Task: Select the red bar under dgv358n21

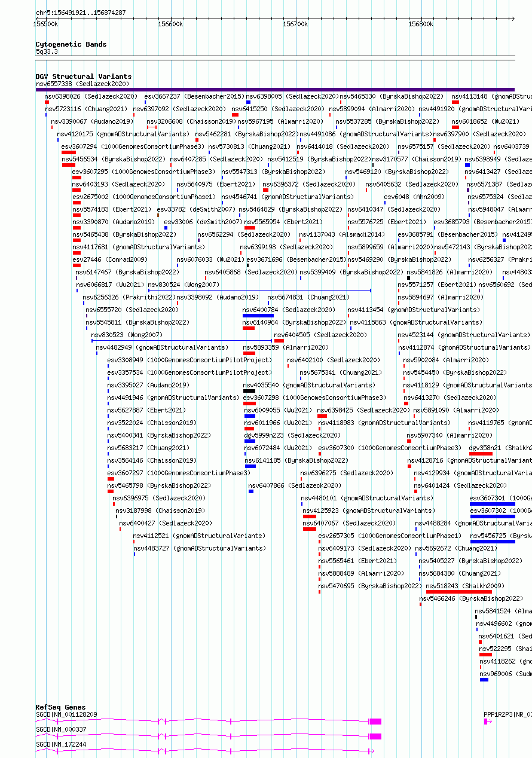Action: (x=481, y=454)
